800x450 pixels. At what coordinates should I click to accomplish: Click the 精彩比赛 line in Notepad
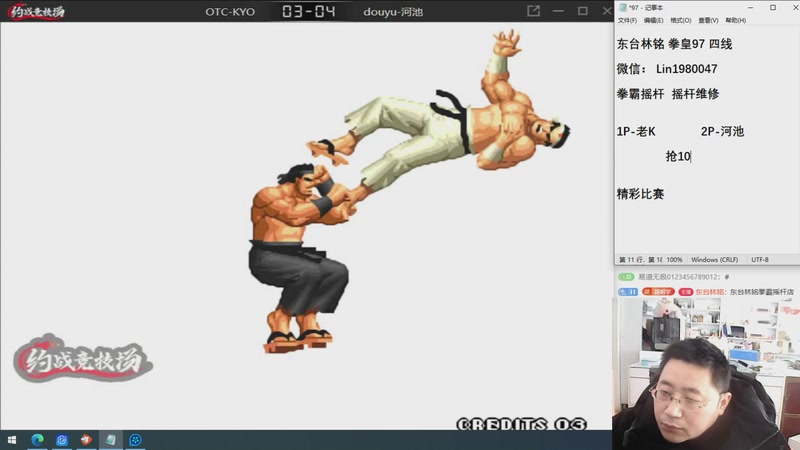[640, 194]
